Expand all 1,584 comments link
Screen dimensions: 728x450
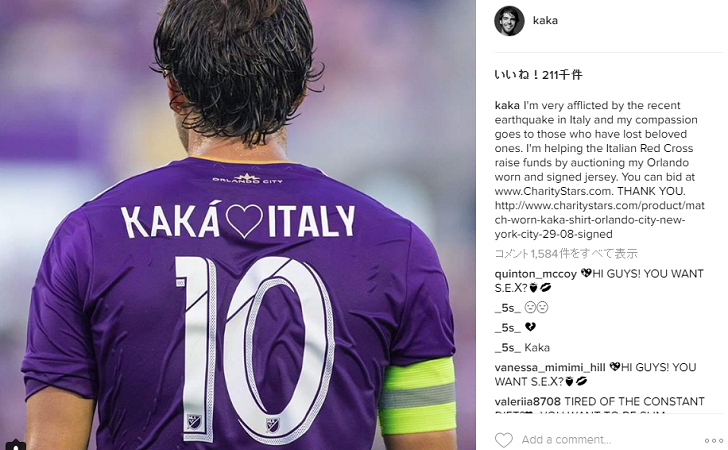(566, 254)
